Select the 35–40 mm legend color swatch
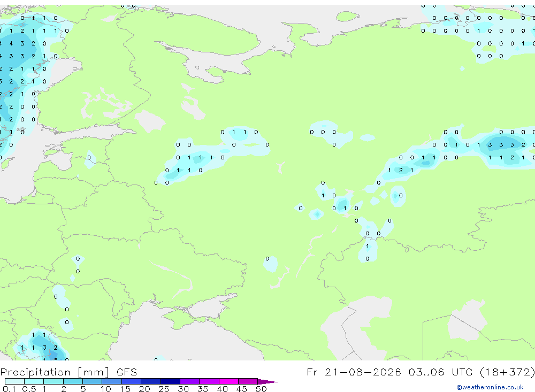Viewport: 535px width, 392px height. pos(209,381)
